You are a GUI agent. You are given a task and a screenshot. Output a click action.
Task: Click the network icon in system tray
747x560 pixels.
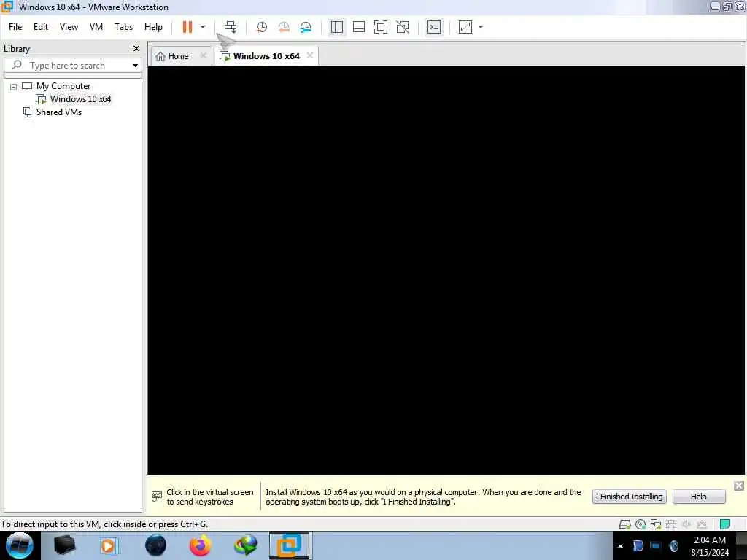pos(656,546)
